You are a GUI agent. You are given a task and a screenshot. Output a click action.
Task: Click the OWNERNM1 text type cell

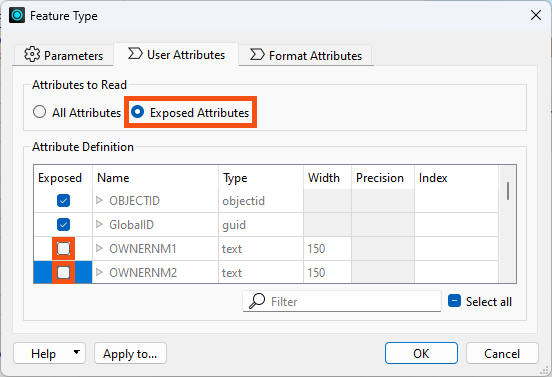[261, 249]
